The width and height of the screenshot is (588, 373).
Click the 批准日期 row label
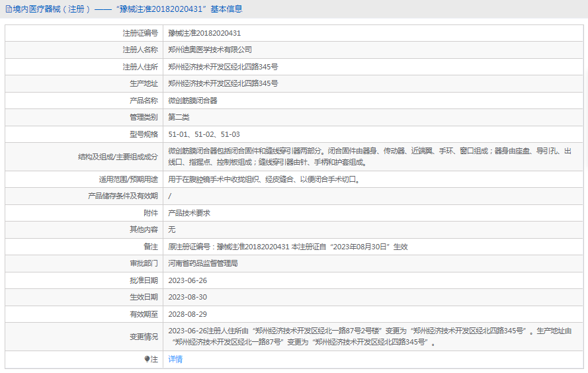144,280
